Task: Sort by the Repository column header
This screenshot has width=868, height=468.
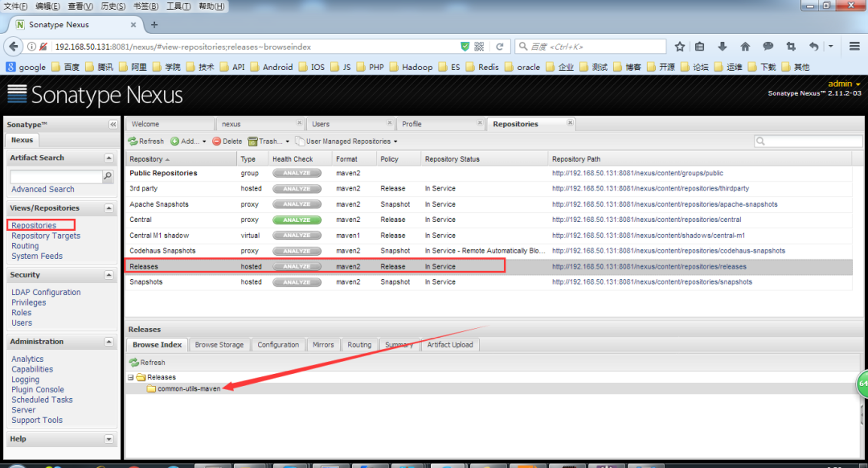Action: coord(181,159)
